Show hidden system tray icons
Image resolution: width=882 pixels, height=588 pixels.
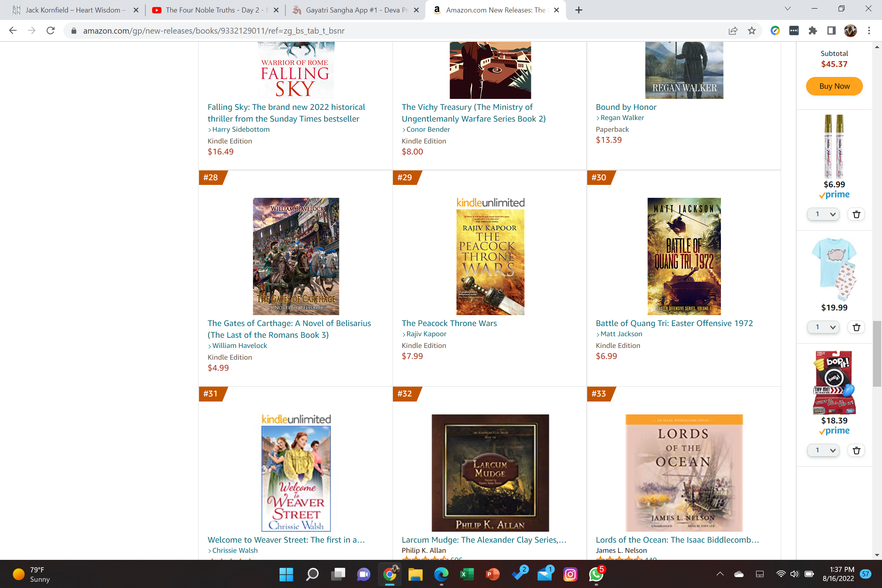tap(720, 574)
